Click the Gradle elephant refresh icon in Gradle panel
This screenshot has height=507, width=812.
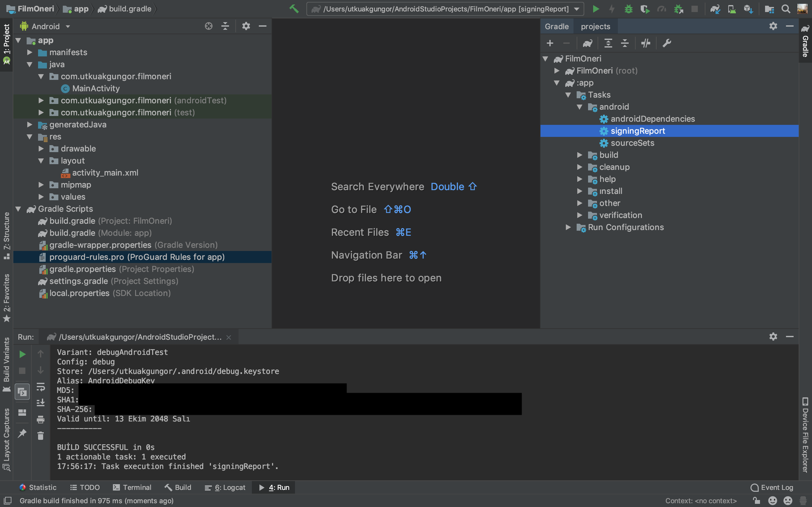(x=587, y=43)
